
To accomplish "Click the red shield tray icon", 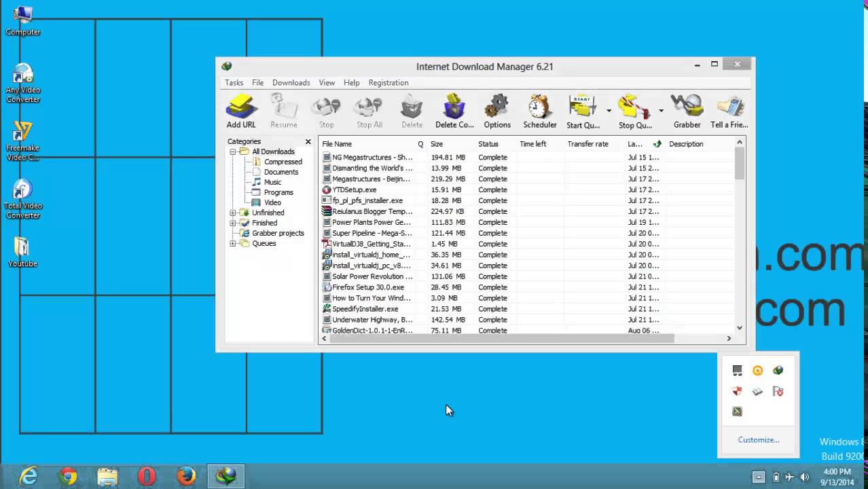I will (x=738, y=391).
